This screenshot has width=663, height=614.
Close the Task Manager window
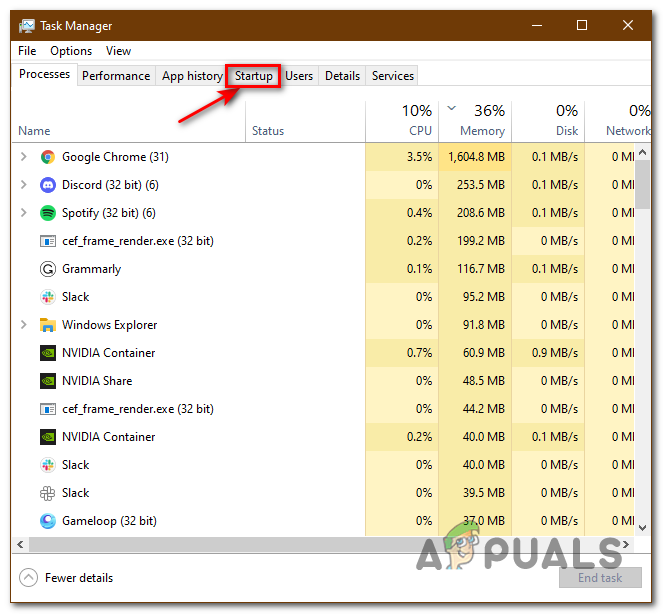(x=628, y=25)
